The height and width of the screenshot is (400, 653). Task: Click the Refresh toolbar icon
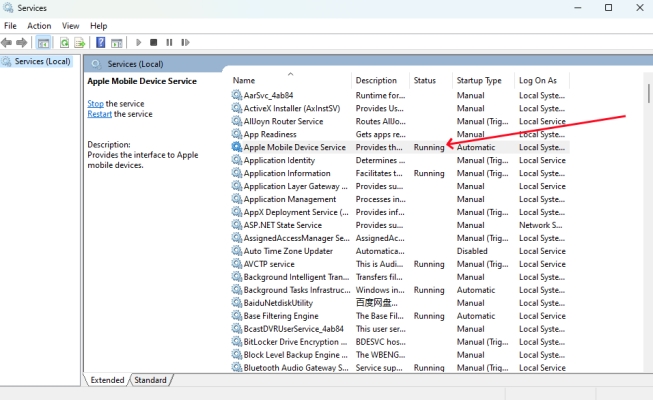64,43
